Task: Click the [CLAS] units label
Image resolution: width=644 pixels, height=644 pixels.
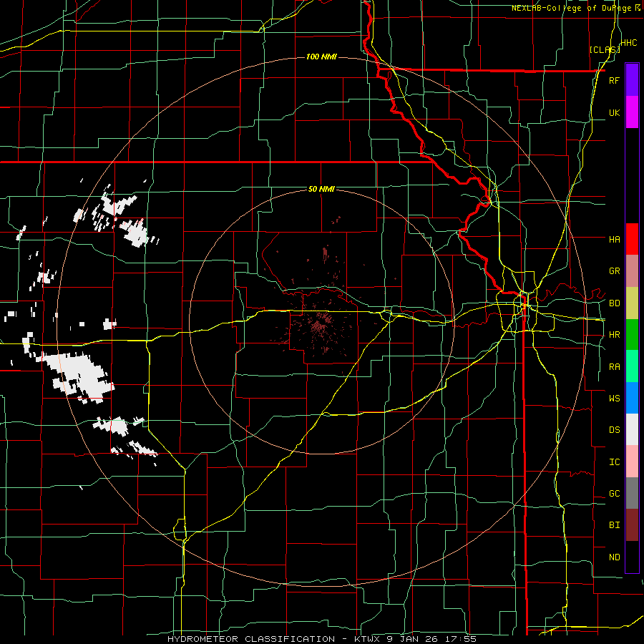Action: click(605, 49)
